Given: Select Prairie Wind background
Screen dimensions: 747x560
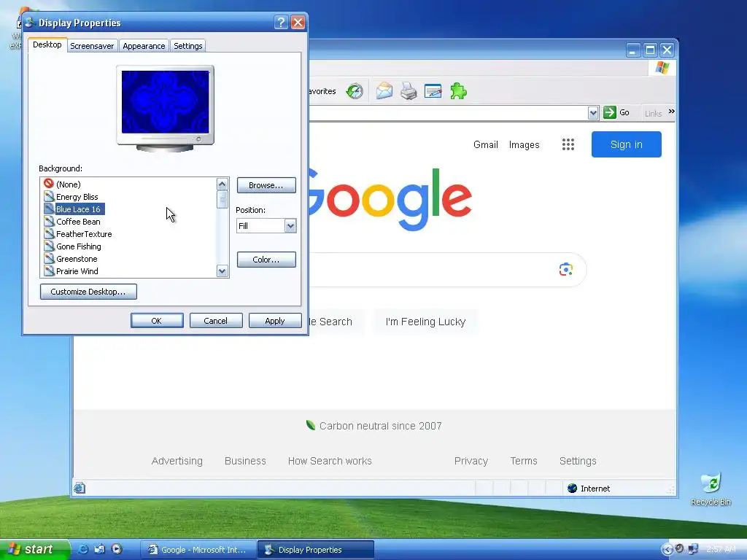Looking at the screenshot, I should point(77,271).
